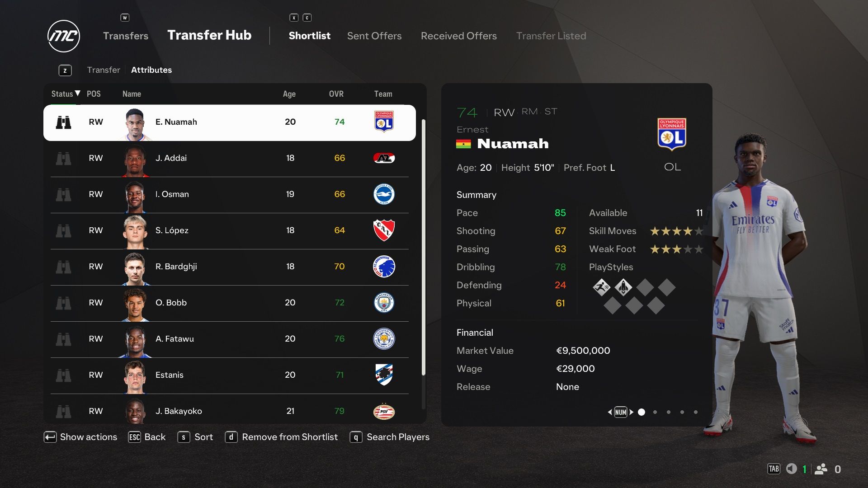Click the scouting binoculars icon for J. Addai

pos(63,157)
